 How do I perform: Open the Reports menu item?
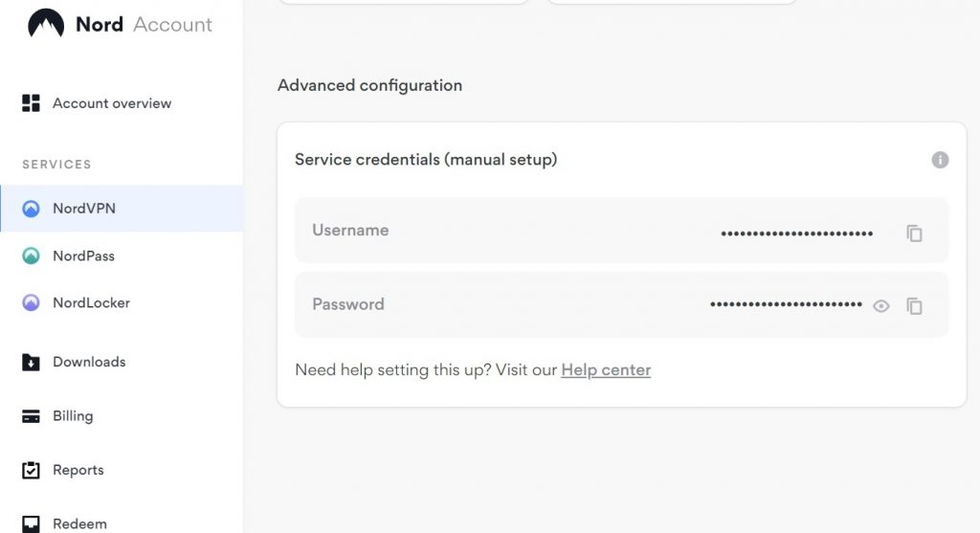[x=78, y=470]
